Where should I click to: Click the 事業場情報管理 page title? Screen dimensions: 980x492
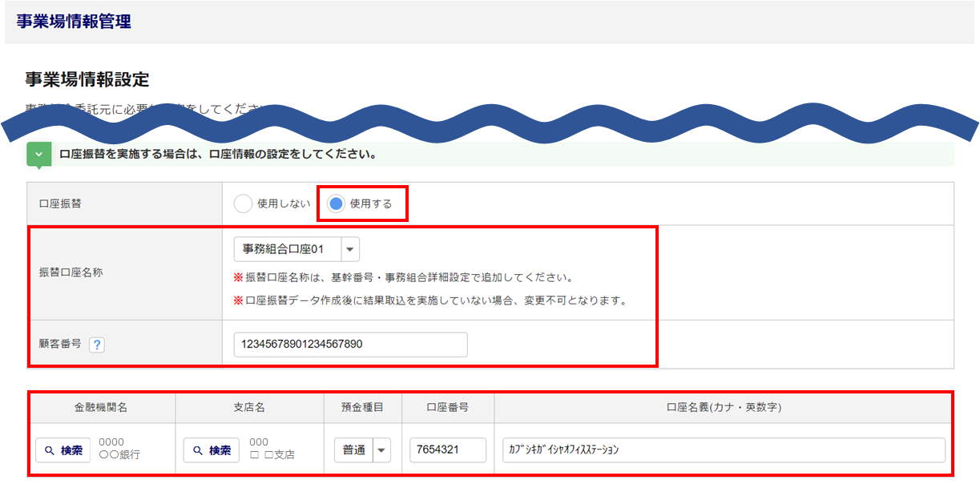tap(74, 22)
